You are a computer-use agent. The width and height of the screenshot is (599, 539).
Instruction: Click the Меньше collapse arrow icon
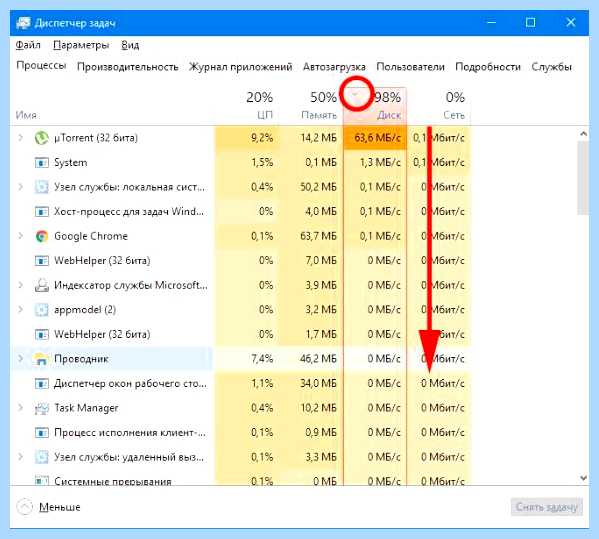[x=24, y=507]
